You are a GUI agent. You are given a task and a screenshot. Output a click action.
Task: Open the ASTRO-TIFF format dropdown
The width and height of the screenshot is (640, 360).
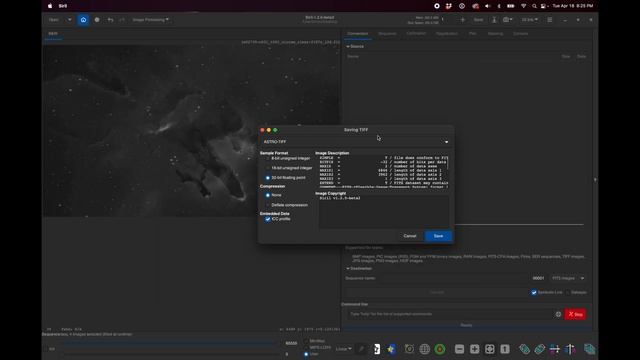(x=356, y=142)
